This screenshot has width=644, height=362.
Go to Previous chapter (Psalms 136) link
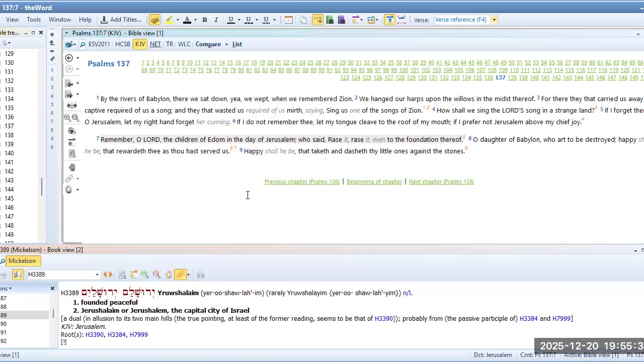point(302,182)
